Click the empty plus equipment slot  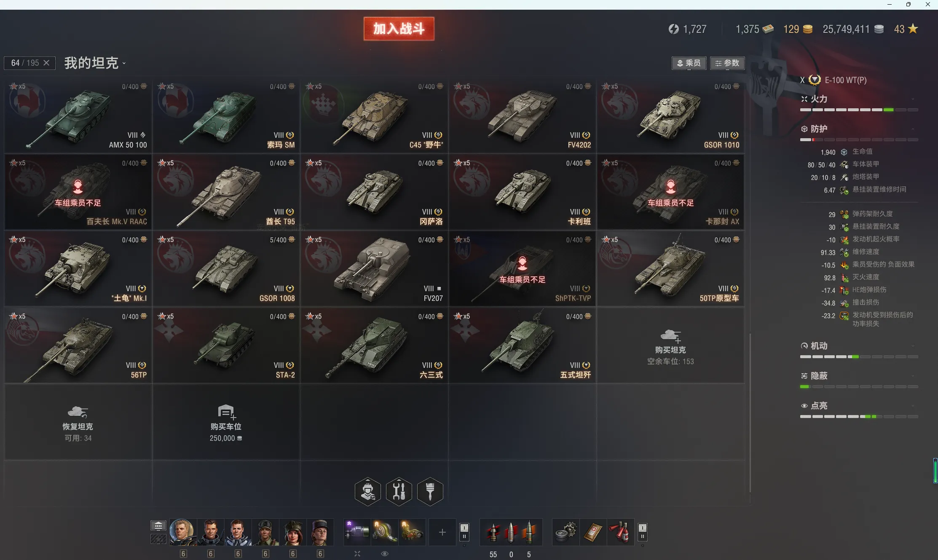point(442,532)
